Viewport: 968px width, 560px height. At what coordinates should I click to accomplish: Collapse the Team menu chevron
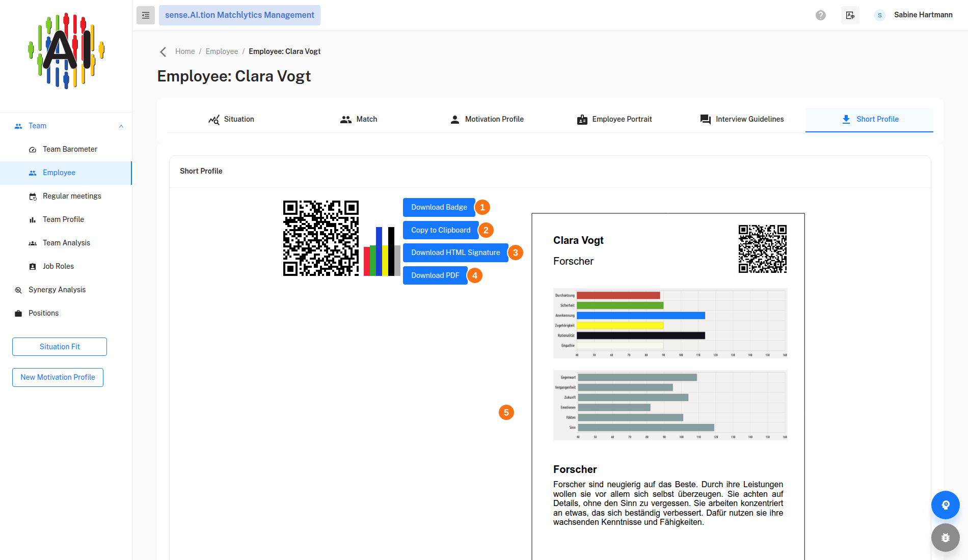click(121, 126)
